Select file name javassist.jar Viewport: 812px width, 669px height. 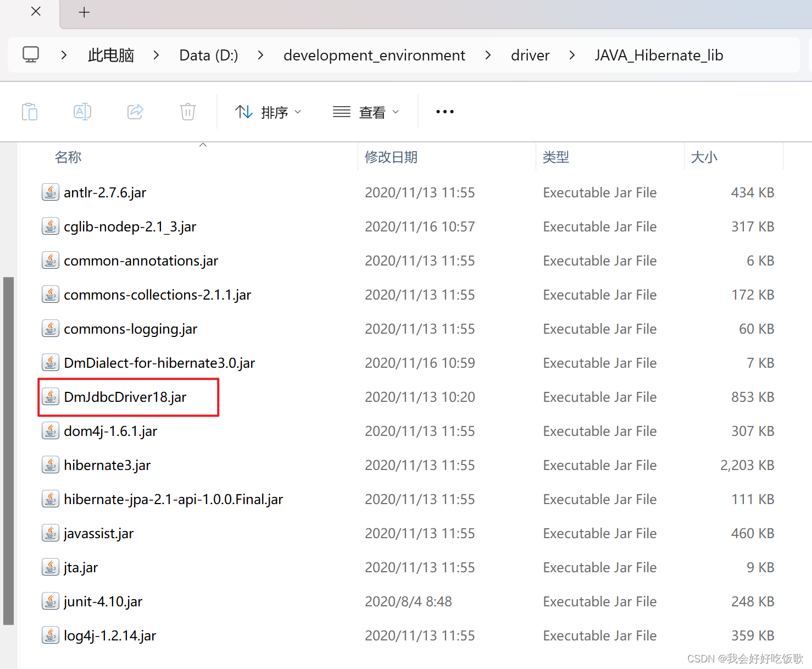tap(99, 534)
